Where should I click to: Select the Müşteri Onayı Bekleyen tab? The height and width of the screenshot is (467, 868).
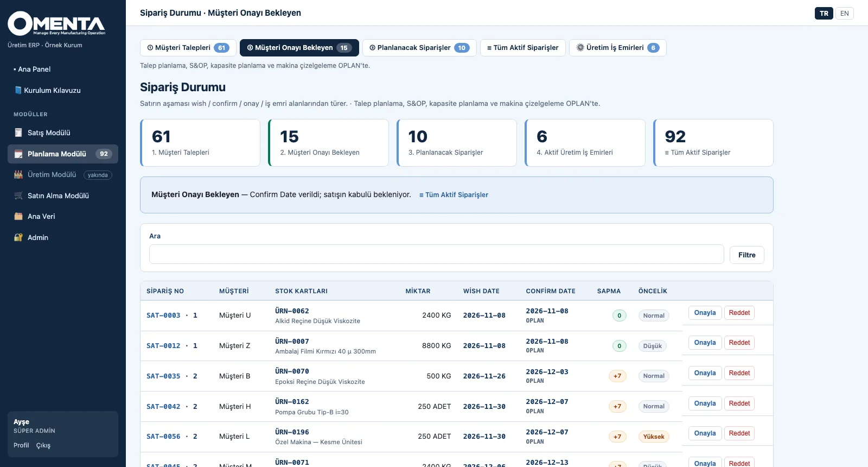(299, 48)
